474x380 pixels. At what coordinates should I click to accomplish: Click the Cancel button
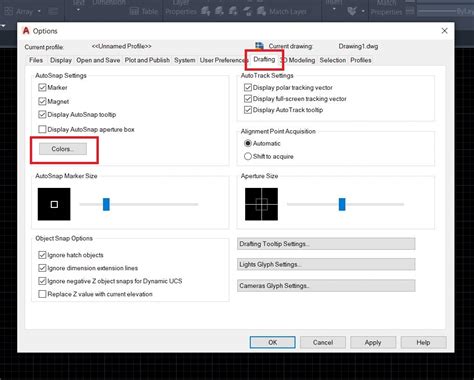[x=323, y=342]
